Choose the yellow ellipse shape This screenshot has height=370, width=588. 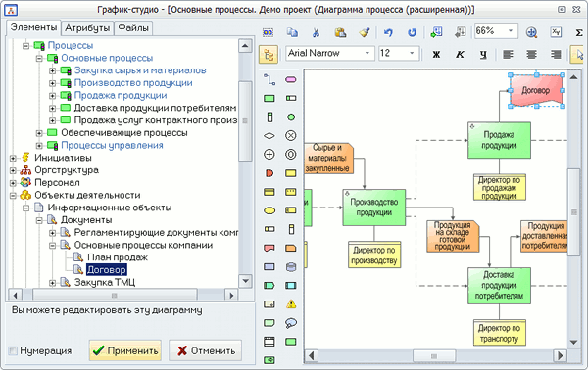(x=269, y=210)
